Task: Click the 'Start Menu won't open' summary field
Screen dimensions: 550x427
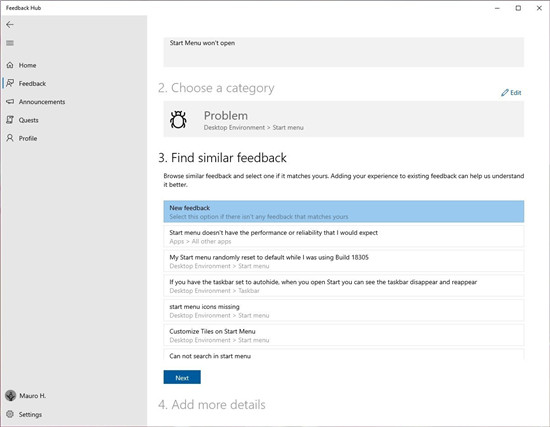Action: (x=344, y=52)
